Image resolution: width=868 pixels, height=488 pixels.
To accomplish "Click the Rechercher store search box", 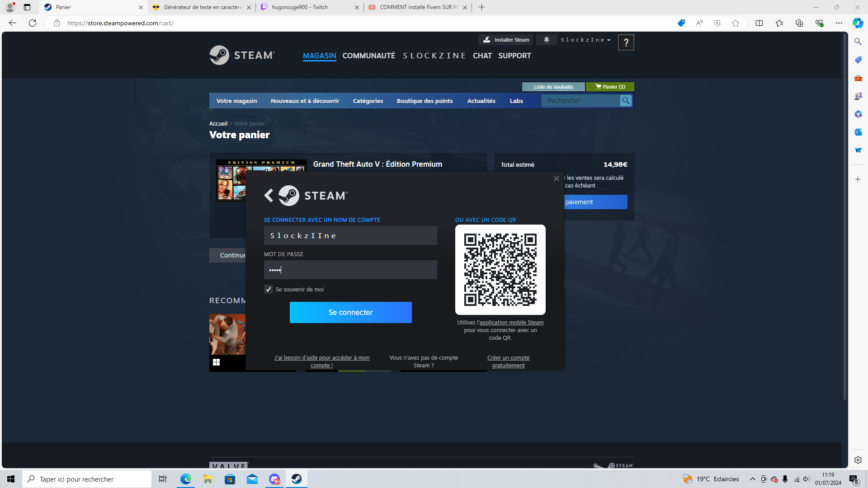I will [x=581, y=101].
